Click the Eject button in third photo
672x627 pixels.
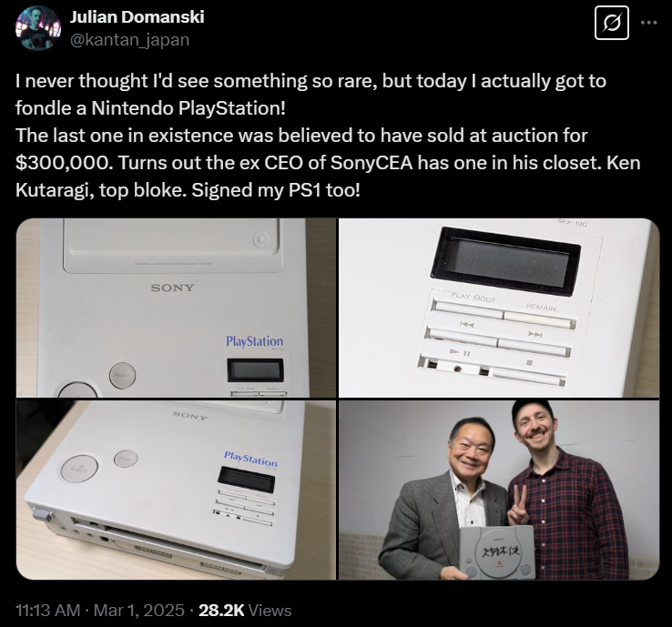coord(79,468)
